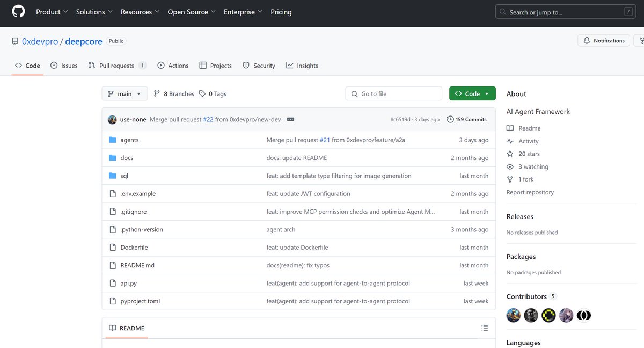Expand the Open Source menu

coord(192,12)
